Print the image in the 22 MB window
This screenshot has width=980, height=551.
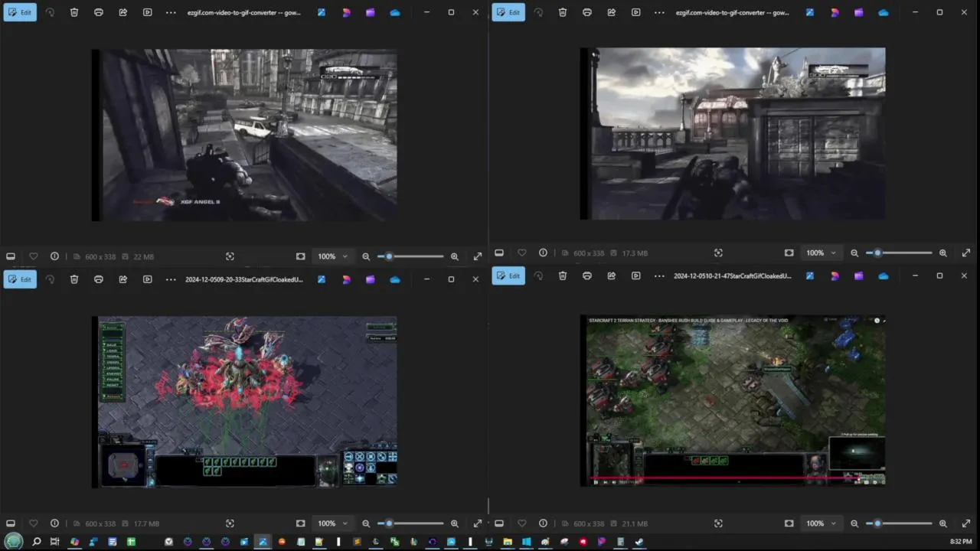click(99, 12)
